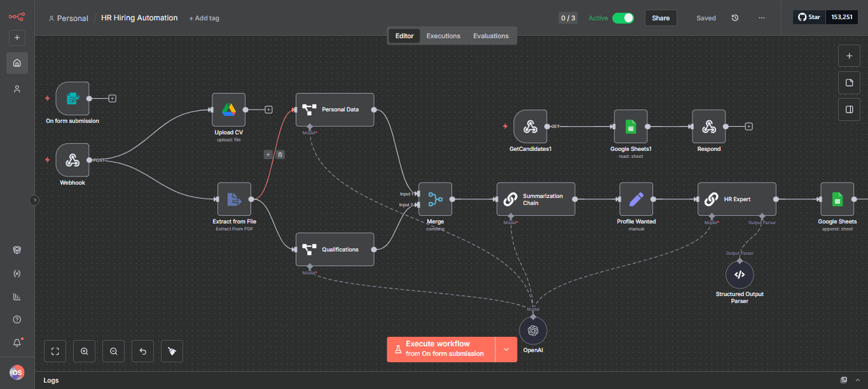Add a sticky note to canvas

click(849, 83)
